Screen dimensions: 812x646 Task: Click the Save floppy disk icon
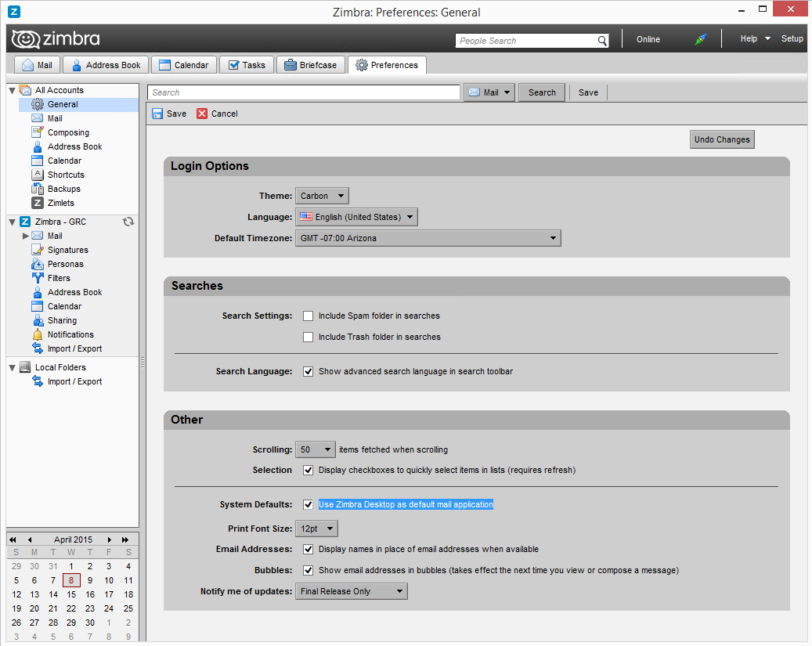pos(157,114)
